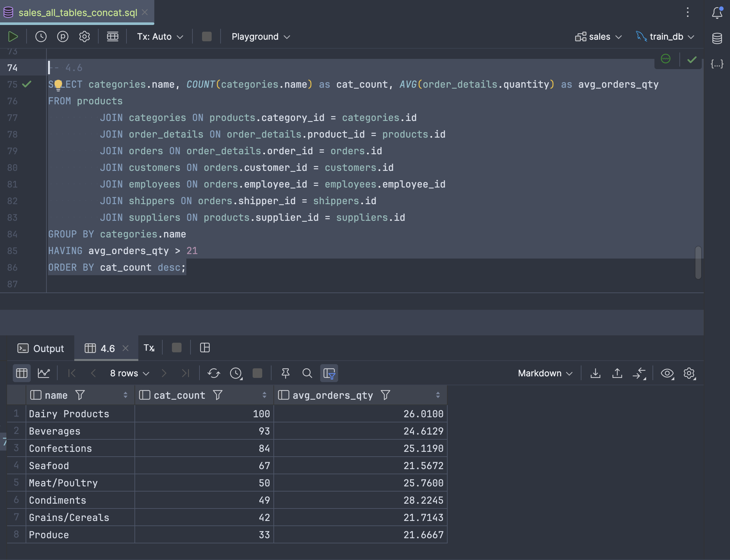Switch to the Output tab
This screenshot has height=560, width=730.
click(x=41, y=348)
